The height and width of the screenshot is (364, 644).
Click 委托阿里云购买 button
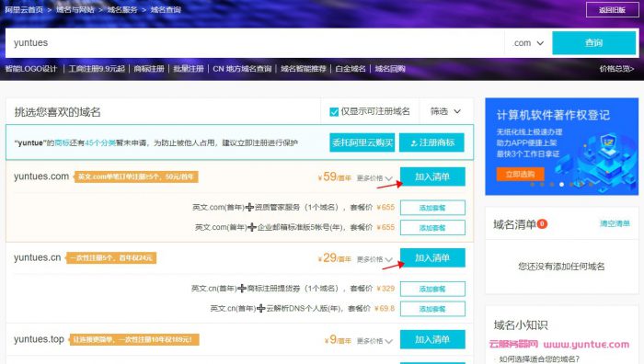tap(362, 142)
